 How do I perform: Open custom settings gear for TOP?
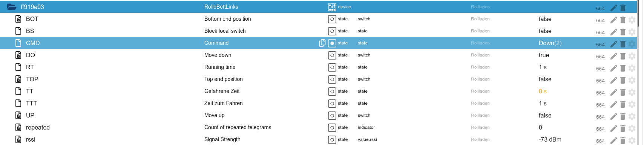(632, 80)
